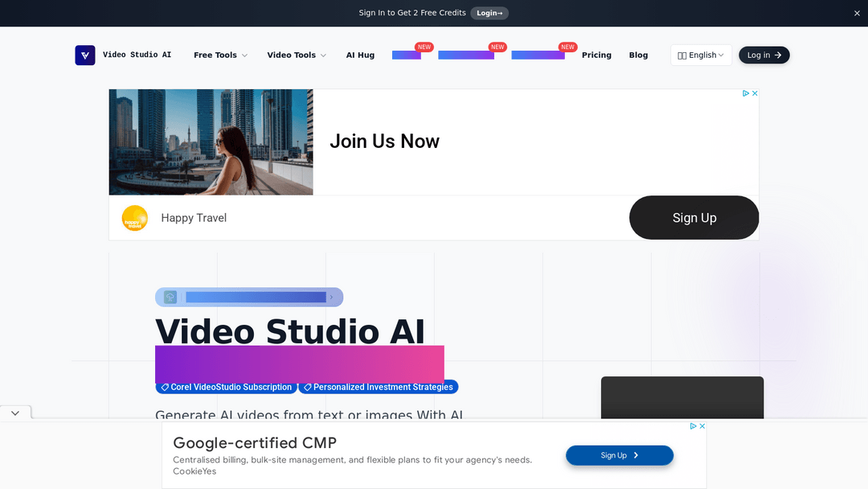868x489 pixels.
Task: Open the Pricing page
Action: (x=596, y=55)
